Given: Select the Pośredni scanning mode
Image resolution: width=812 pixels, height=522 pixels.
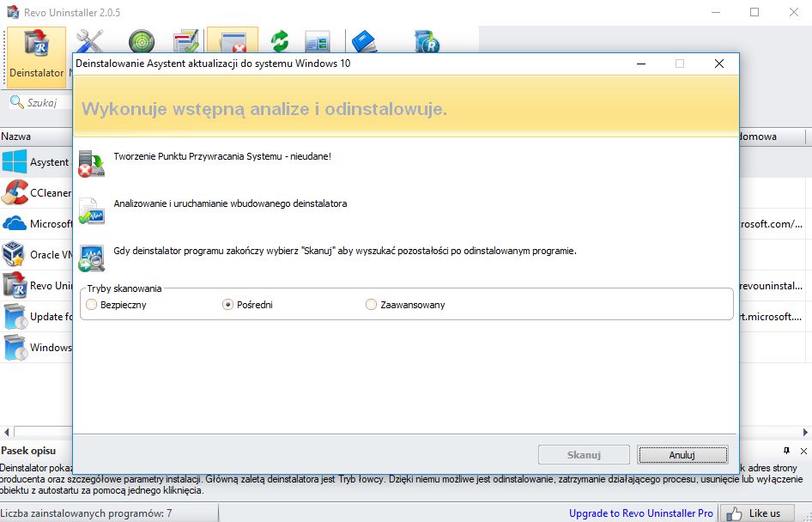Looking at the screenshot, I should [x=227, y=305].
